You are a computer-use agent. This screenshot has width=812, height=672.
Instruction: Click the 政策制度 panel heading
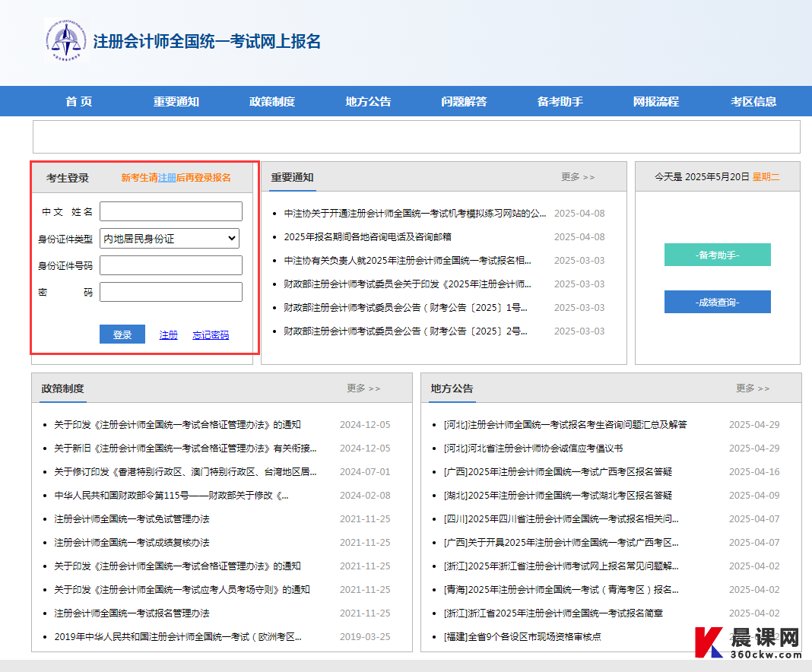click(x=62, y=388)
